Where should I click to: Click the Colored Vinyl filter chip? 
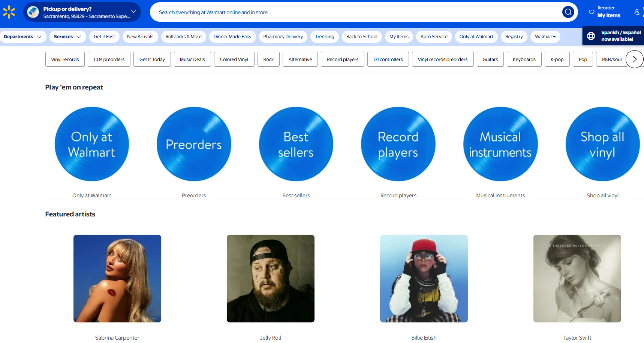pos(234,60)
